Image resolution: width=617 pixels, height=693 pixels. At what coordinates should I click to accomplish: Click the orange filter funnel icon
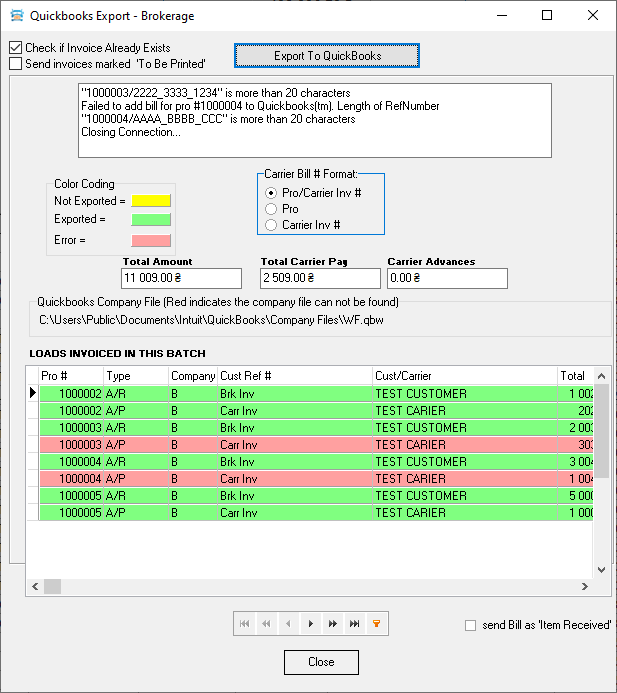click(376, 624)
